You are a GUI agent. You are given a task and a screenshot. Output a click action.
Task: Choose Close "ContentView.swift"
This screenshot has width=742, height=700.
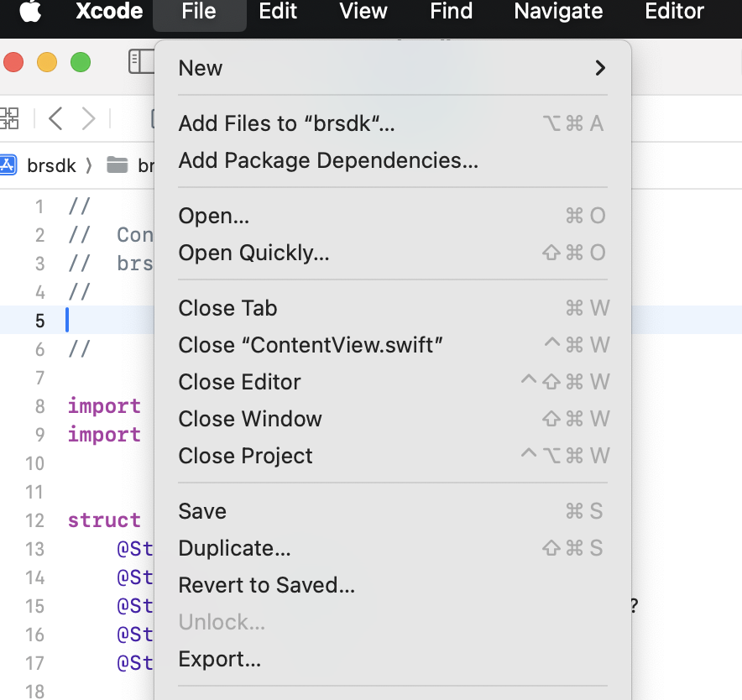(393, 345)
